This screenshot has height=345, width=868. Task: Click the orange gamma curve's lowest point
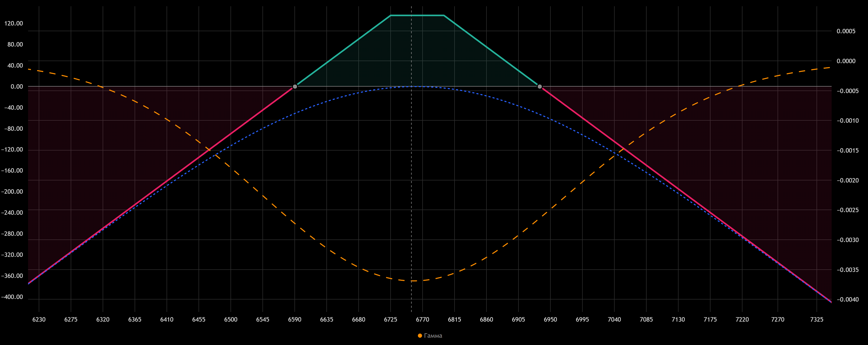coord(413,281)
